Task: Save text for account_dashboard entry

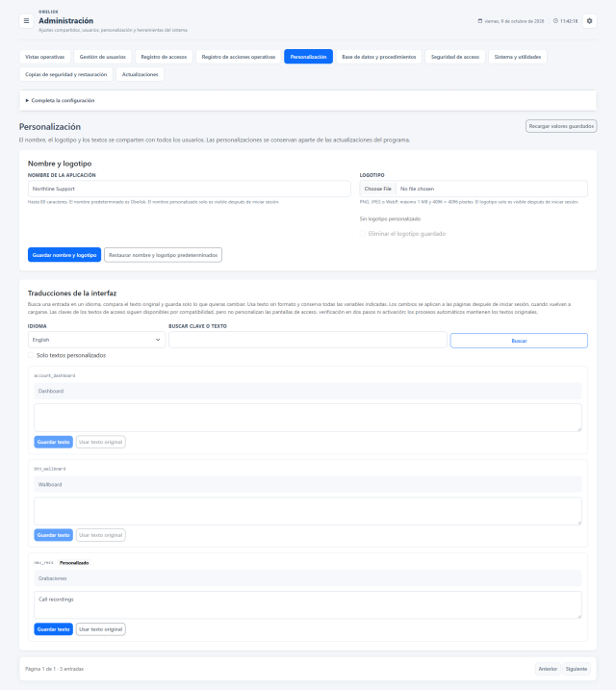Action: 53,442
